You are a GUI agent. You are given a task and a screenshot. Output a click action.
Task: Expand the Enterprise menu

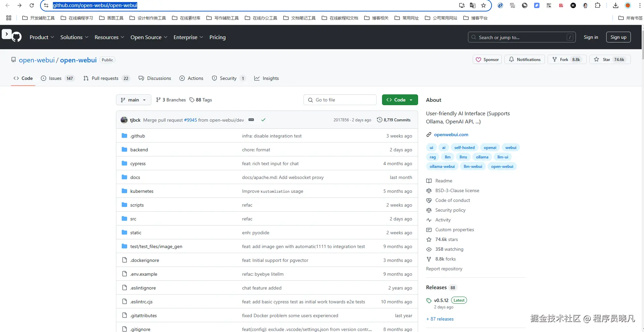(188, 37)
